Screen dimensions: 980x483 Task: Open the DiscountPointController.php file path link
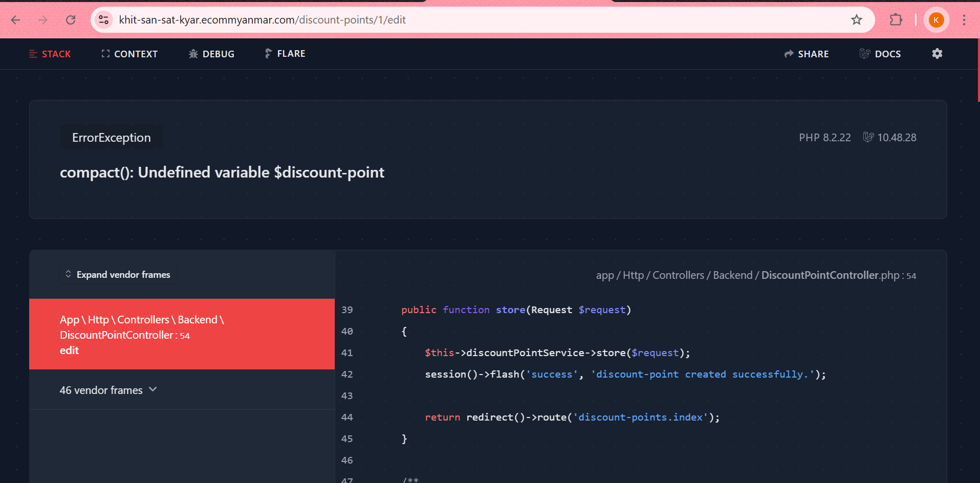point(756,275)
